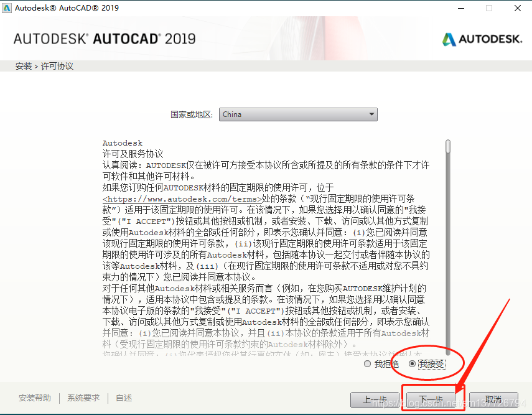The height and width of the screenshot is (415, 532).
Task: Click the Autodesk logo at top right
Action: [482, 39]
